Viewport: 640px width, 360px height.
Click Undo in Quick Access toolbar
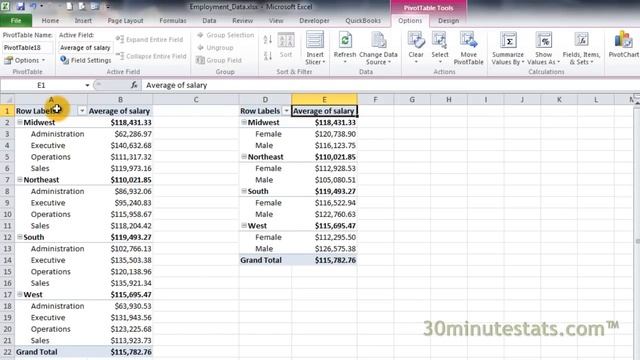coord(33,7)
